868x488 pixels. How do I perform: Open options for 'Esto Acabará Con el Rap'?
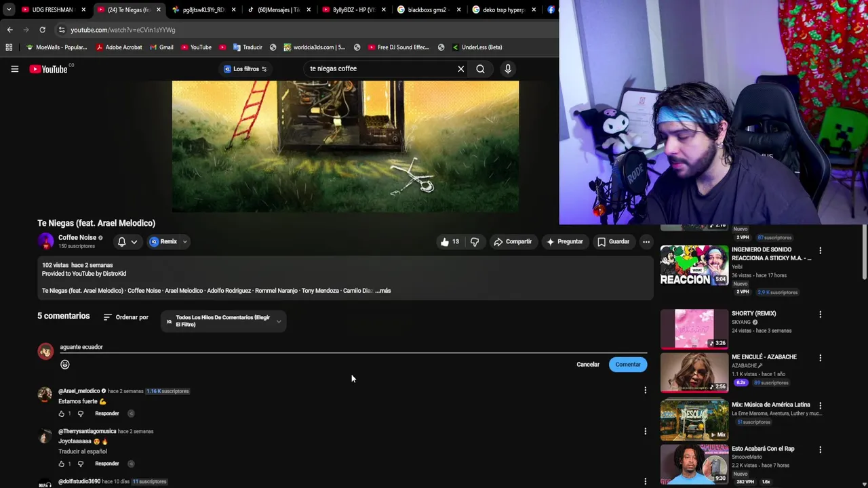[x=820, y=449]
